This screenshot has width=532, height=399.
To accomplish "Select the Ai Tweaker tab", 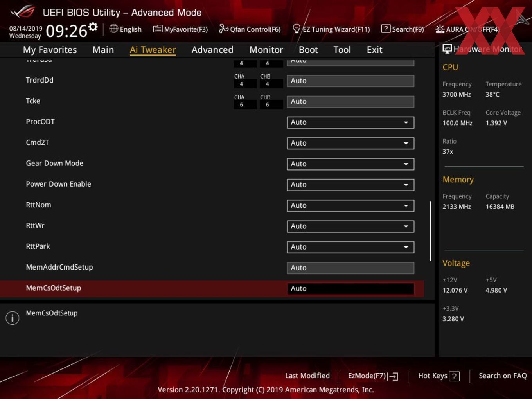I will point(153,50).
